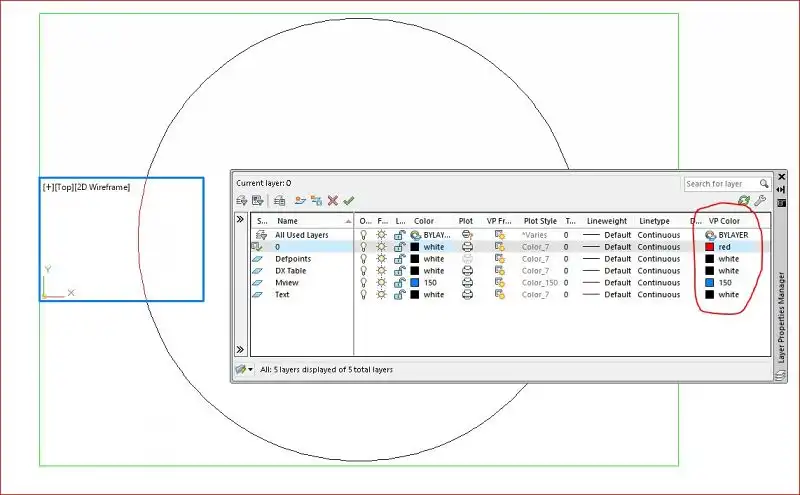Refresh the layer list

tap(744, 201)
